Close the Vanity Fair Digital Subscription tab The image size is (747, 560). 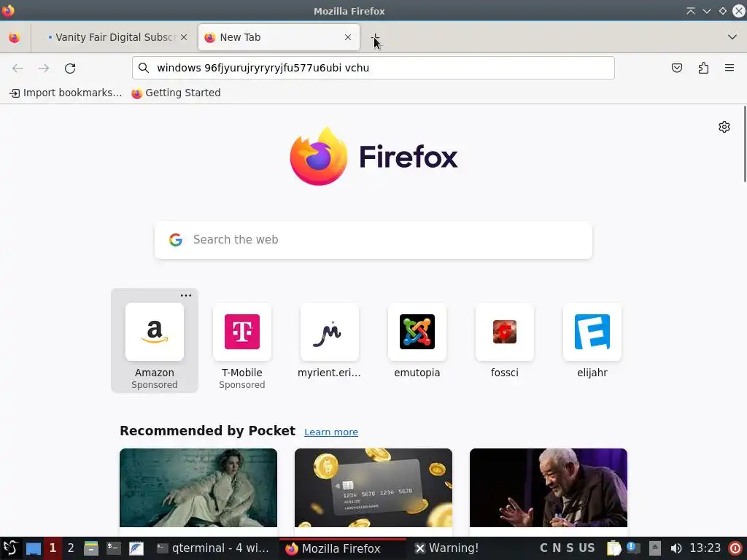tap(184, 37)
